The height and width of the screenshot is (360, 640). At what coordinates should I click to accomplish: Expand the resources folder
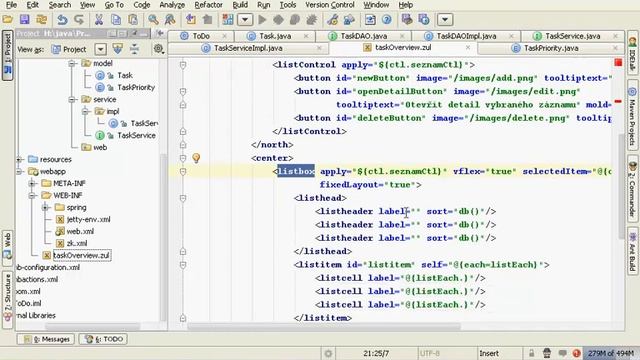(19, 160)
